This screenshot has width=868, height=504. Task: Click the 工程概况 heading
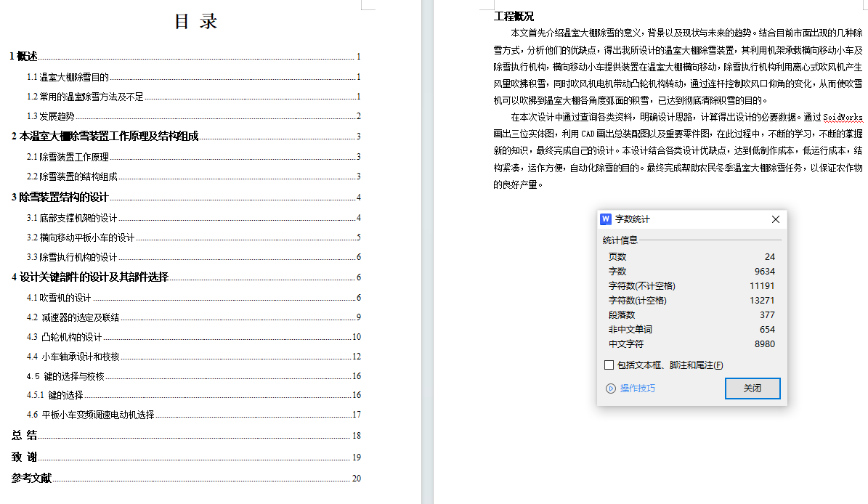pos(514,17)
